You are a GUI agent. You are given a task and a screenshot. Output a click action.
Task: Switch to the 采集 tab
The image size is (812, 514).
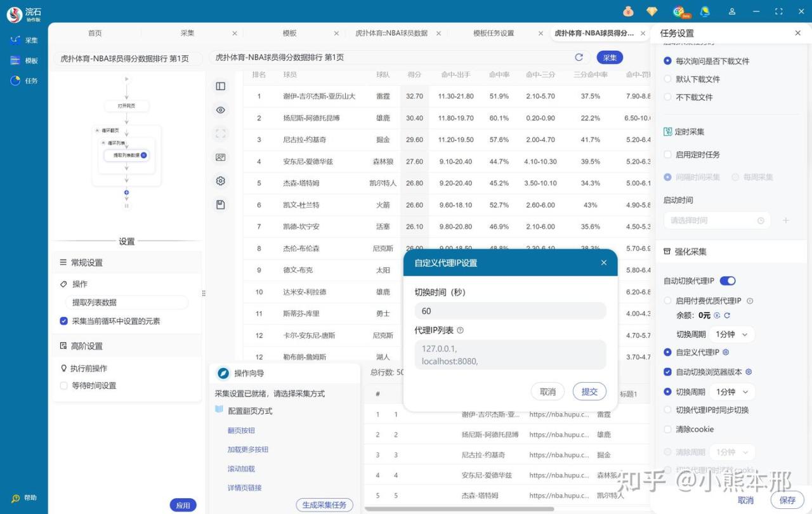(187, 33)
